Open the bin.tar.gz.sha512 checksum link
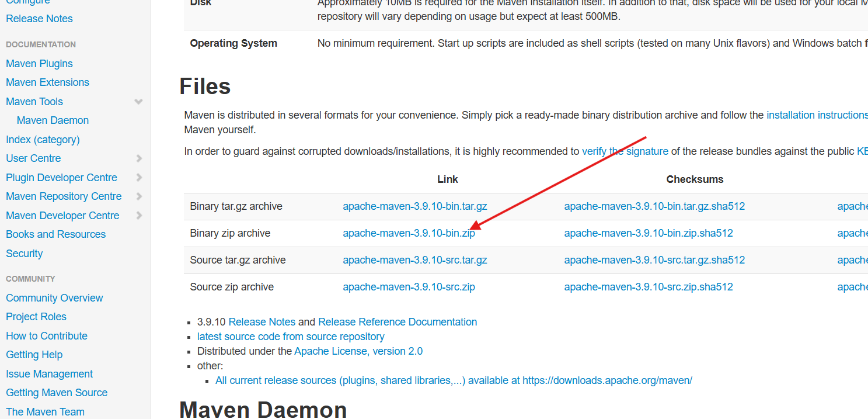This screenshot has height=419, width=868. click(x=654, y=206)
